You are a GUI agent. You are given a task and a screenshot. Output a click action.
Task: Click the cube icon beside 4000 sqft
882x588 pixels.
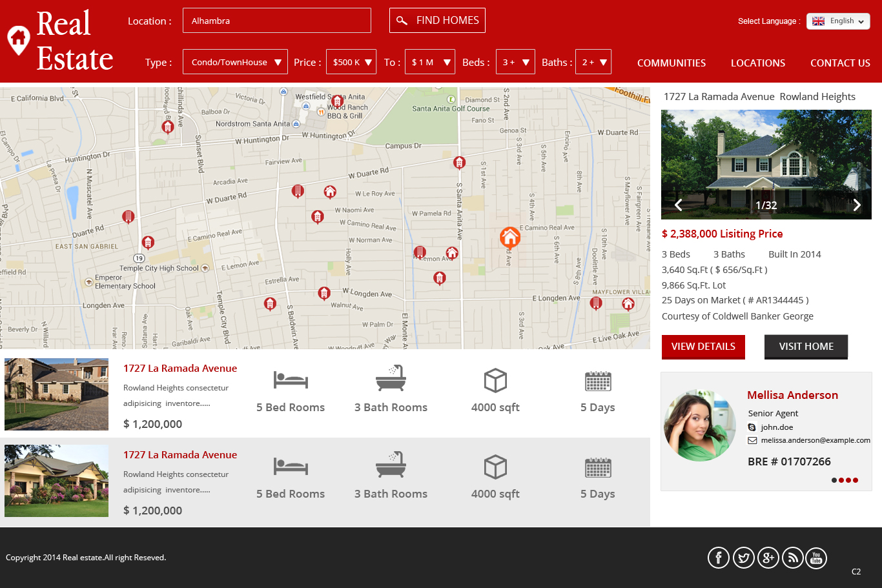[x=495, y=380]
